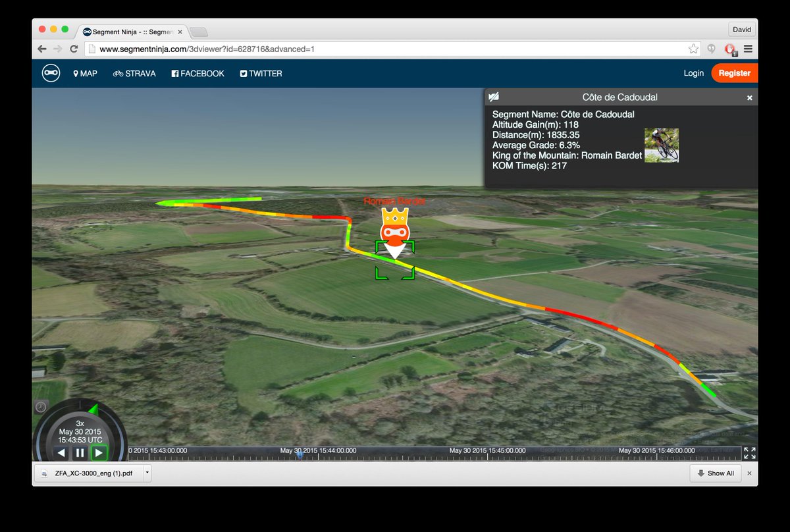
Task: Click the timeline at 15:45:00.000 label
Action: tap(488, 450)
